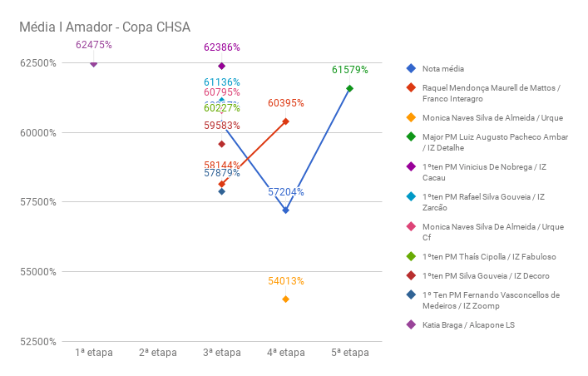Click the green Major PM Luiz legend diamond
This screenshot has height=376, width=588.
pyautogui.click(x=411, y=137)
